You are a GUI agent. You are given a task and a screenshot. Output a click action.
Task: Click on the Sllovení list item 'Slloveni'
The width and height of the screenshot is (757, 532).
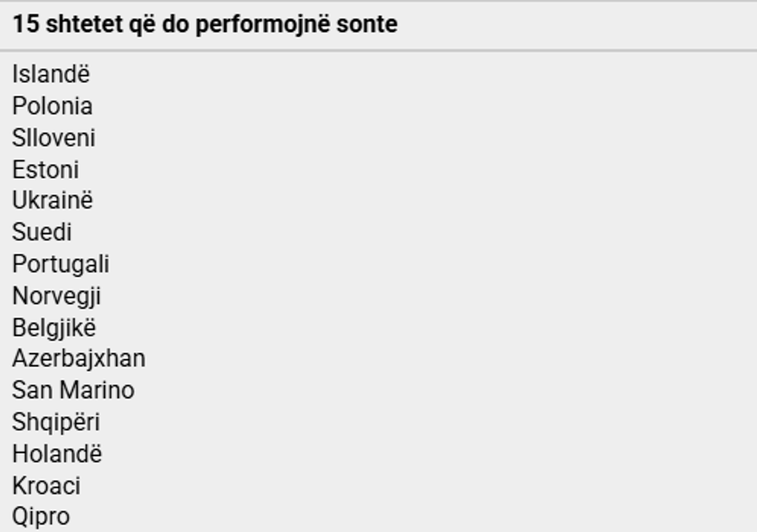(x=54, y=137)
